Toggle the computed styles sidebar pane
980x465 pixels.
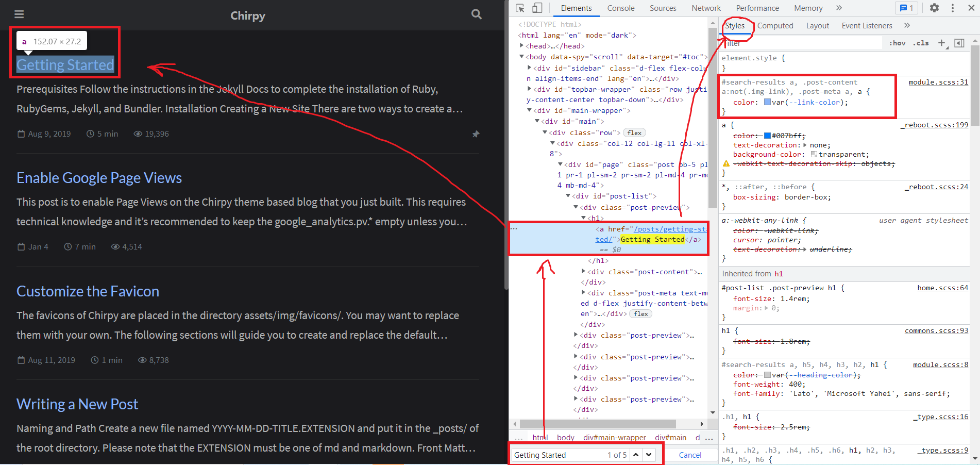tap(959, 43)
